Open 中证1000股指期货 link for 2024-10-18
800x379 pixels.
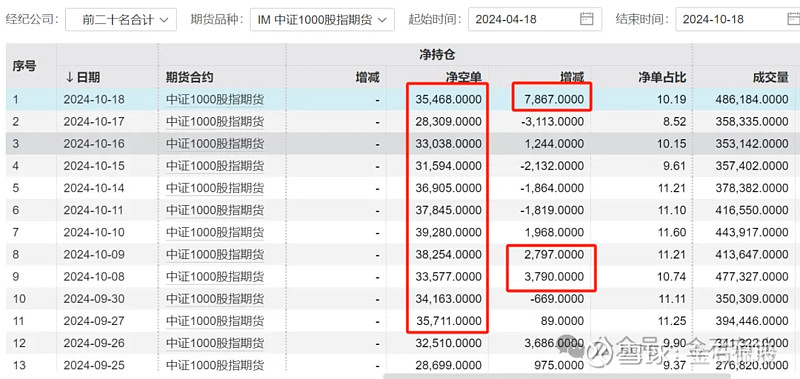pyautogui.click(x=215, y=99)
